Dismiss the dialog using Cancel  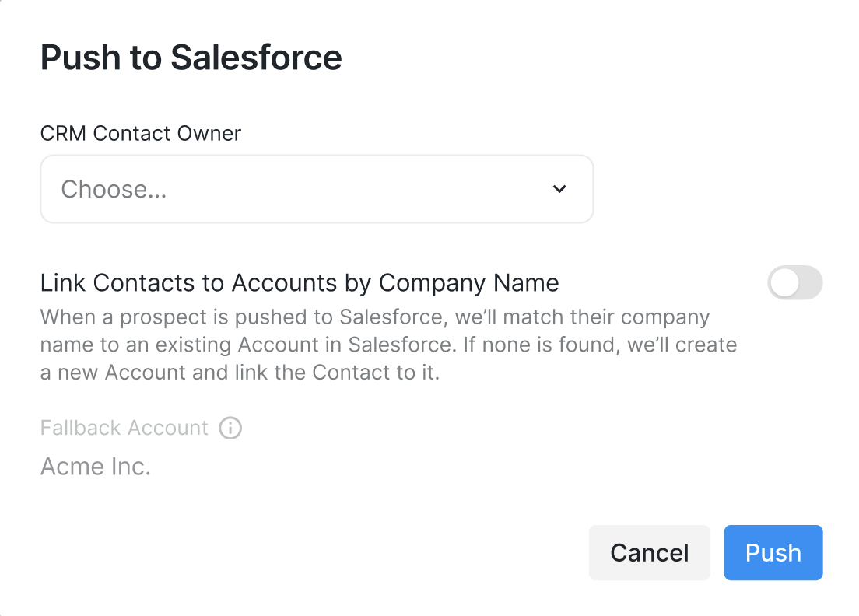[649, 552]
